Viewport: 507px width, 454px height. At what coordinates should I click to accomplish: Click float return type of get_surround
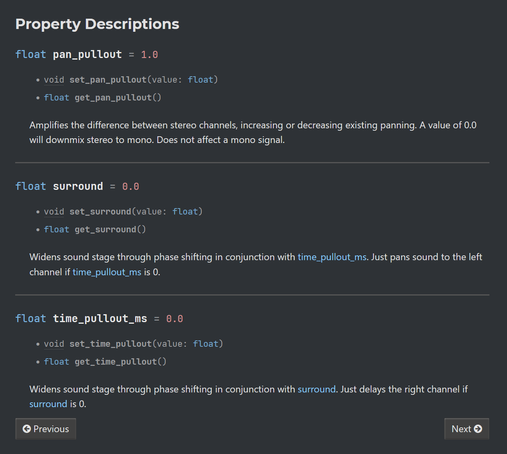[x=57, y=230]
